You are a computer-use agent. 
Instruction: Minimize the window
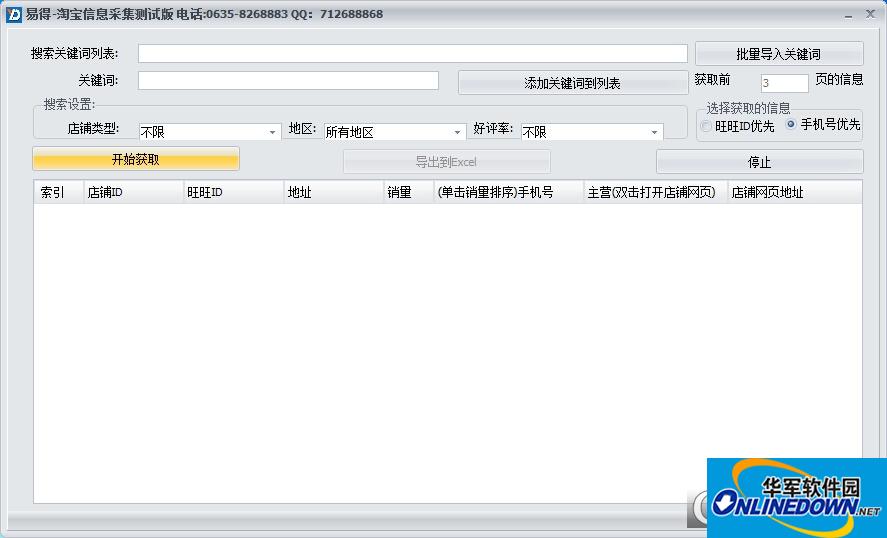[x=848, y=15]
